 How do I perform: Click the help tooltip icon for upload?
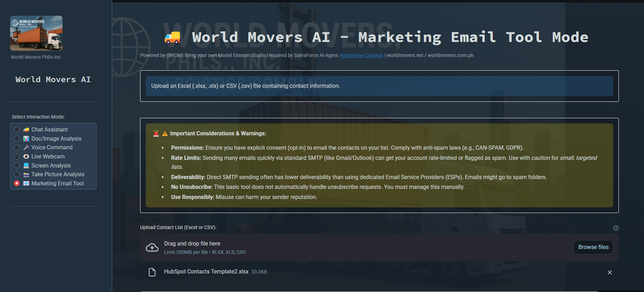pyautogui.click(x=616, y=228)
